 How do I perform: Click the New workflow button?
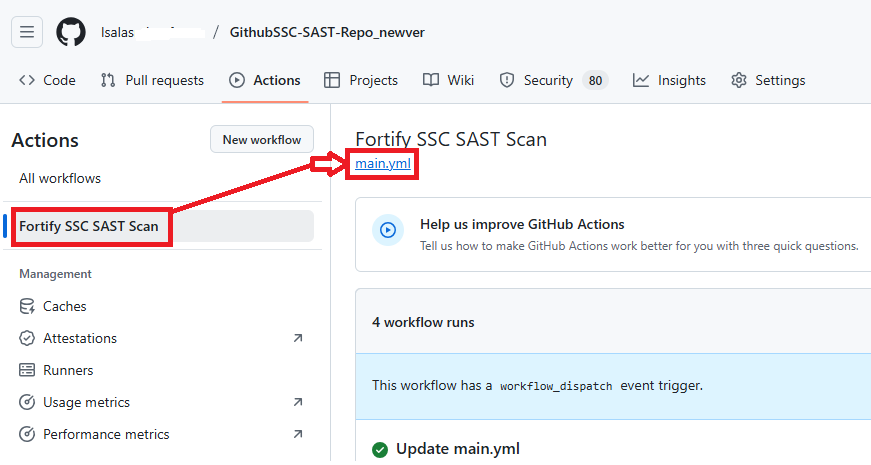point(262,139)
